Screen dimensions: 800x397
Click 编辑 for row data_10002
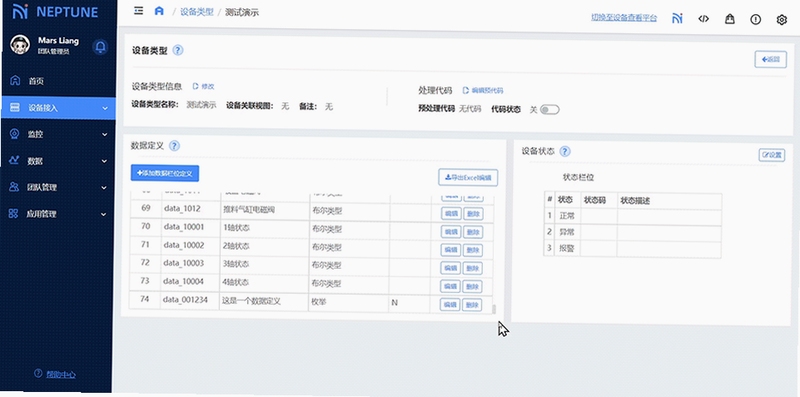(x=451, y=250)
